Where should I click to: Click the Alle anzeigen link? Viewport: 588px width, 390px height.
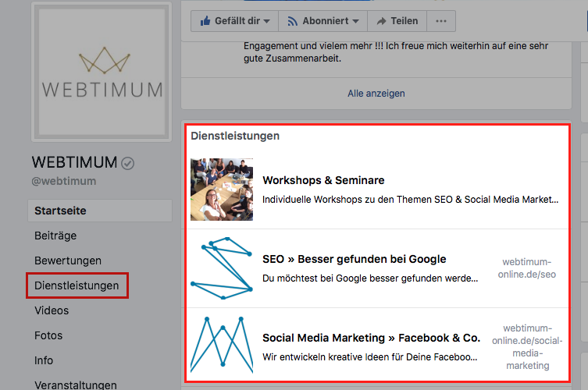pos(376,94)
